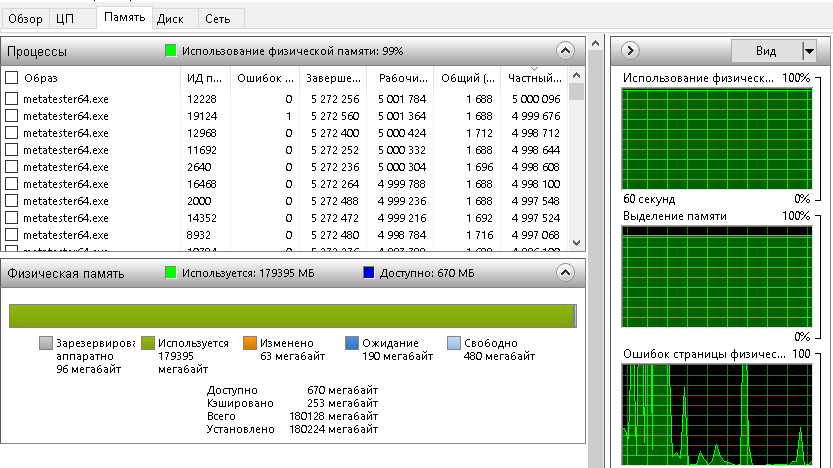
Task: Switch to the Обзор tab
Action: pyautogui.click(x=26, y=18)
